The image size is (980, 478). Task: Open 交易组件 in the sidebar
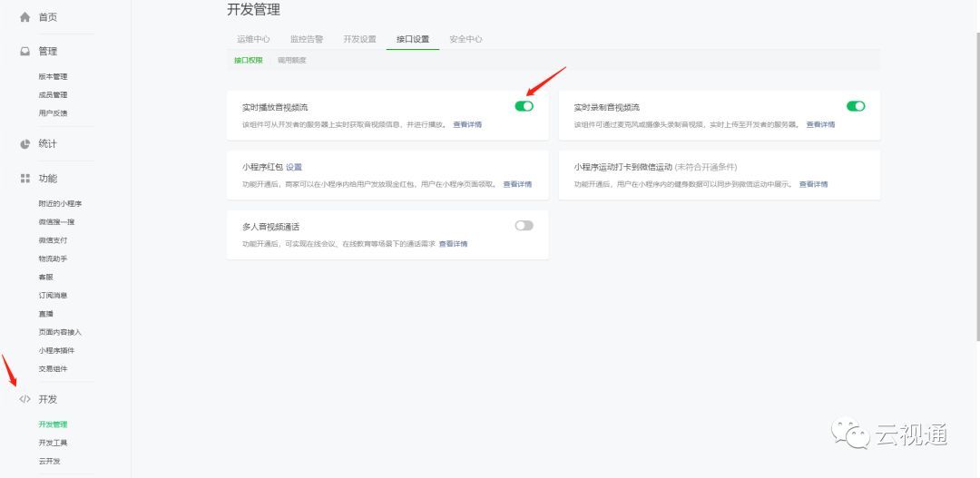coord(54,369)
